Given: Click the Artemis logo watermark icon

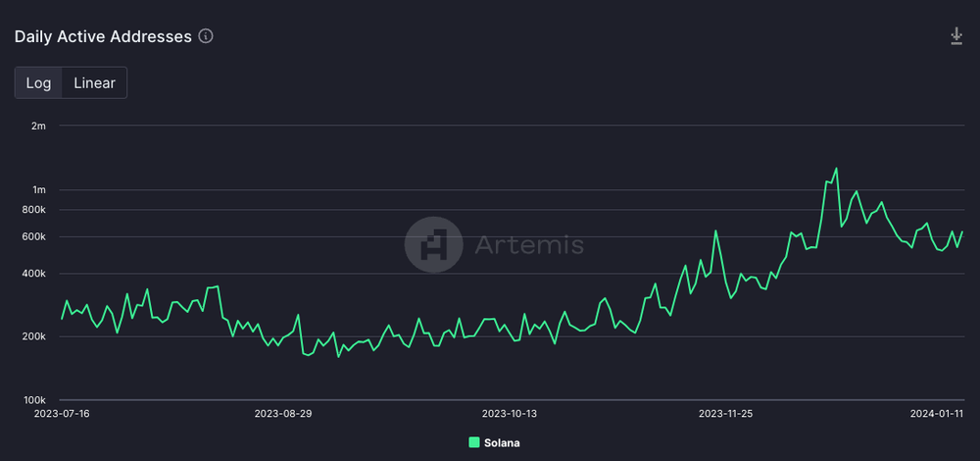Looking at the screenshot, I should (x=434, y=244).
